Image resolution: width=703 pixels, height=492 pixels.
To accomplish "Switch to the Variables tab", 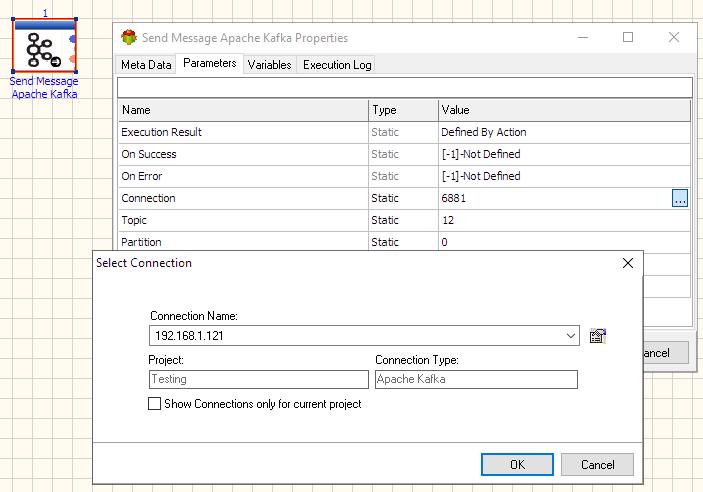I will coord(269,65).
